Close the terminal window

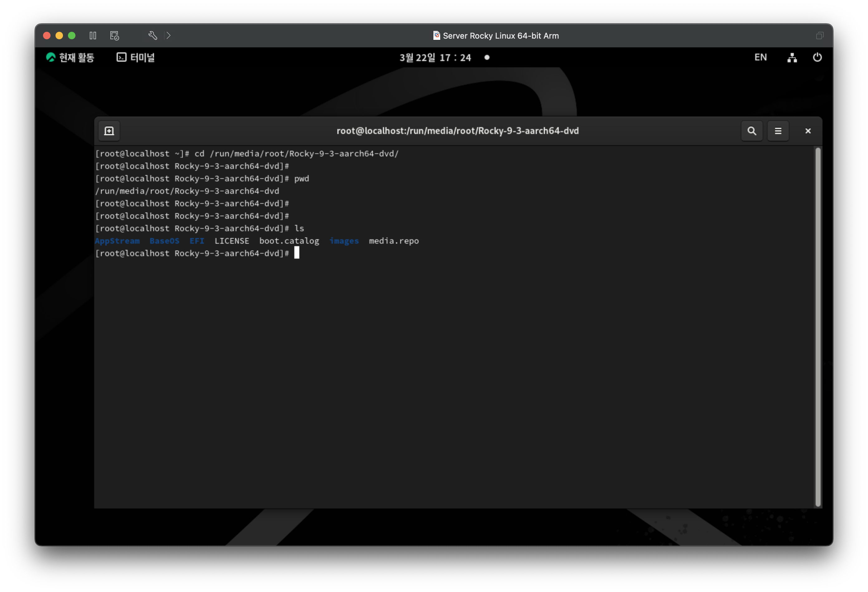(x=808, y=131)
